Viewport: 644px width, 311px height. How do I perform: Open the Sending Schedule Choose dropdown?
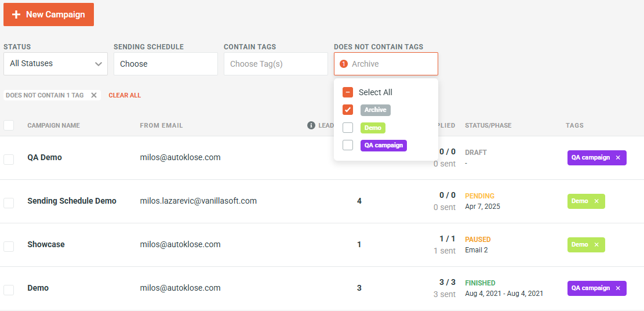[165, 64]
